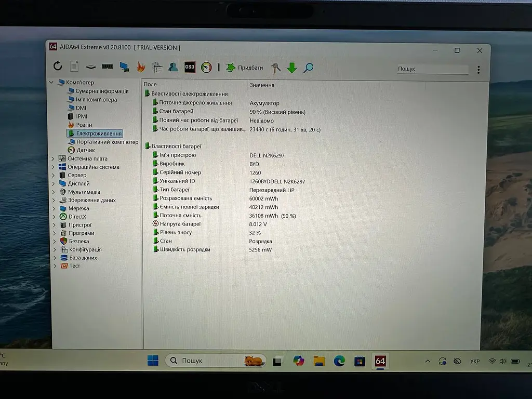Select the Швидкість розрядки row
The height and width of the screenshot is (399, 532).
click(212, 249)
